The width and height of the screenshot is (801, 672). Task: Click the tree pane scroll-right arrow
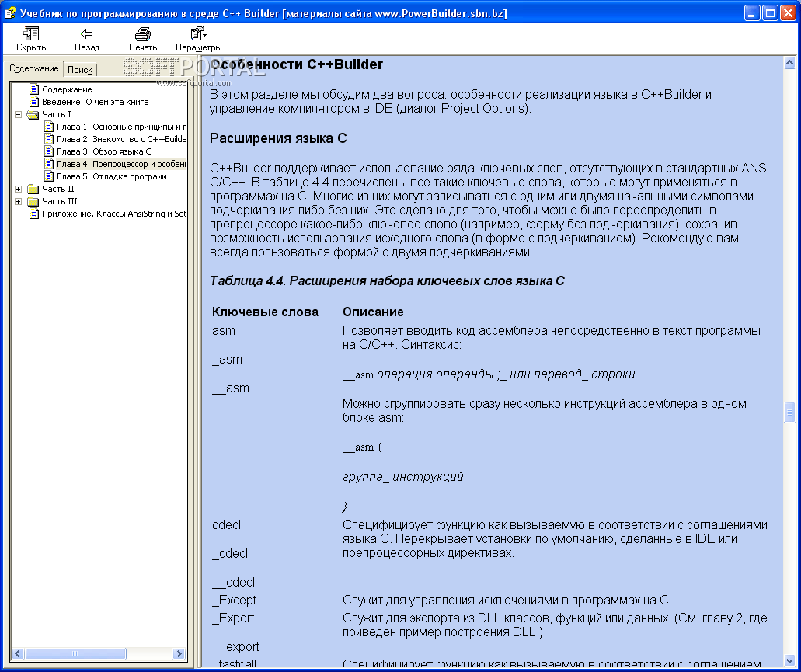coord(179,653)
